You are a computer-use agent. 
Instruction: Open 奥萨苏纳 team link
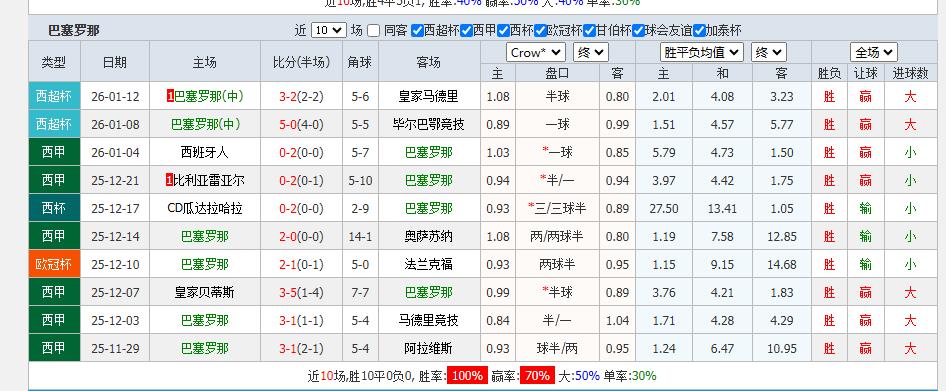coord(428,237)
